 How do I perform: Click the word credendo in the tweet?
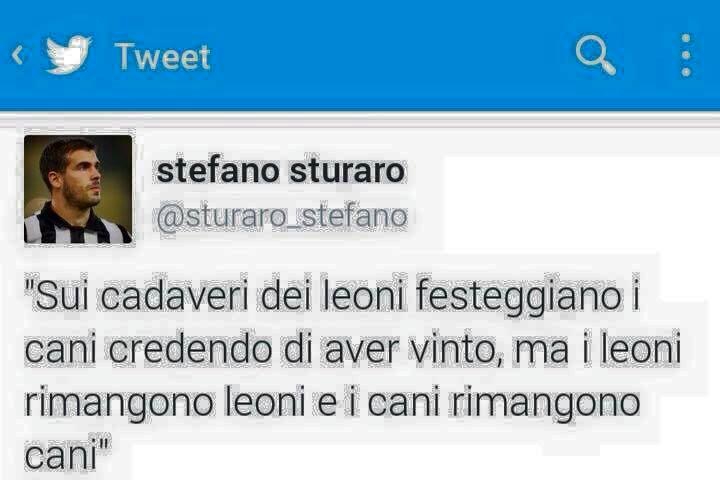point(191,350)
